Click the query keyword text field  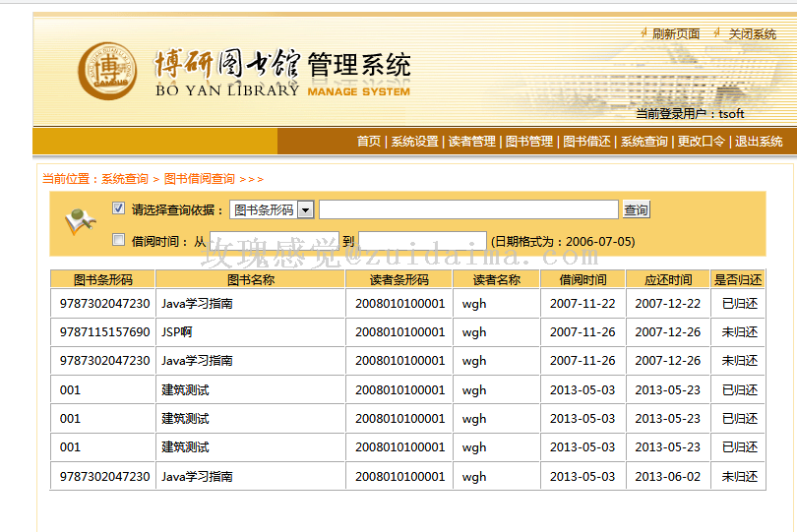(468, 209)
